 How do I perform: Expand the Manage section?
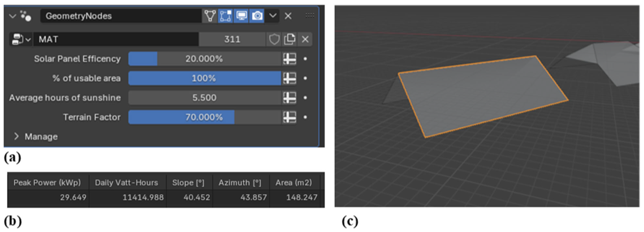[x=16, y=136]
